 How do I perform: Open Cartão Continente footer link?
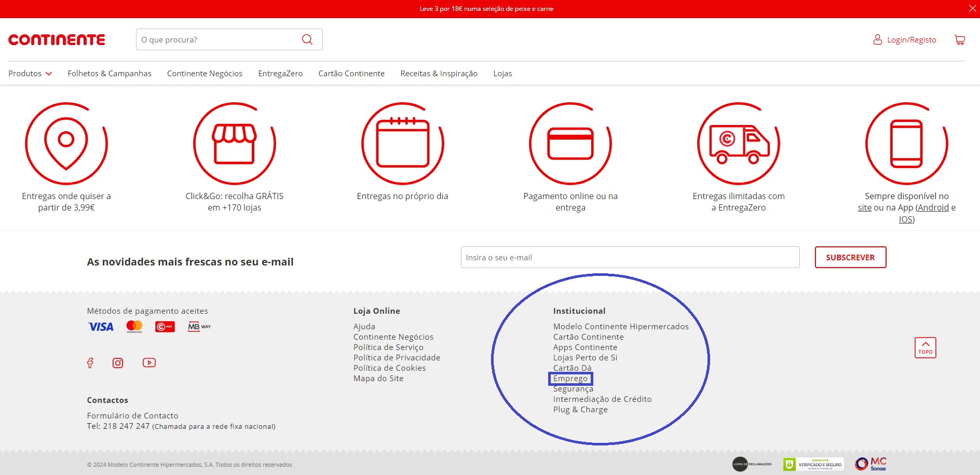coord(589,337)
